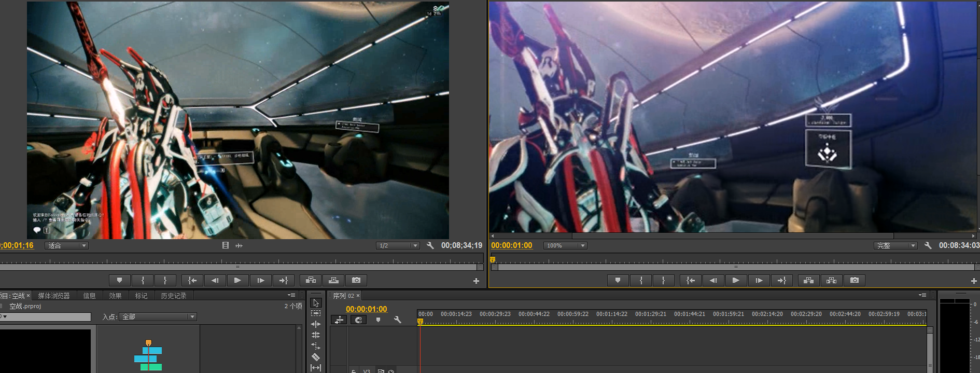This screenshot has width=980, height=373.
Task: Open Source playback resolution dropdown 1/2
Action: [398, 245]
